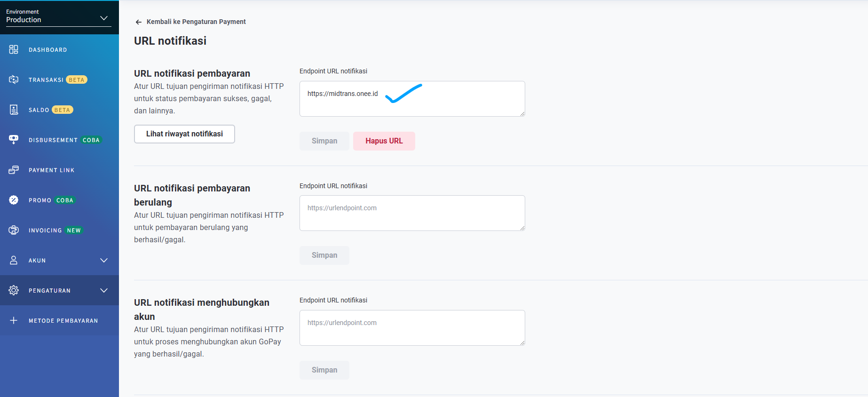
Task: Click the plus icon beside Metode Pembayaran
Action: [14, 320]
